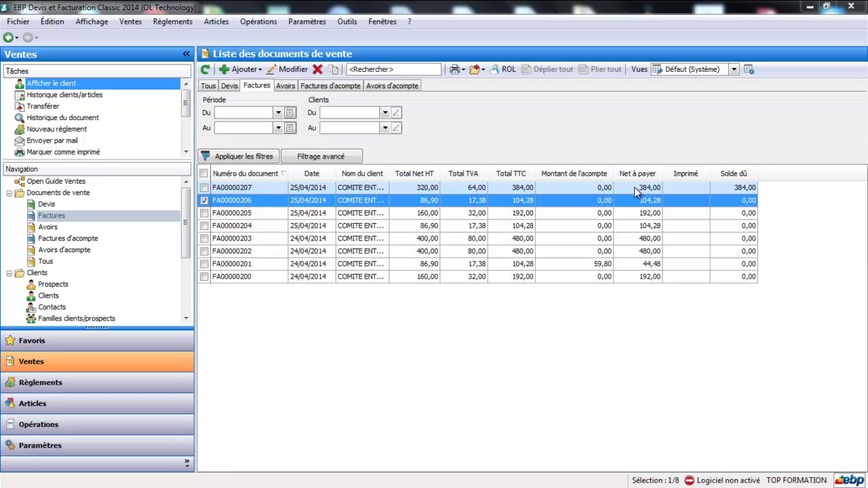
Task: Tick the checkbox for invoice FA00000203
Action: tap(204, 239)
